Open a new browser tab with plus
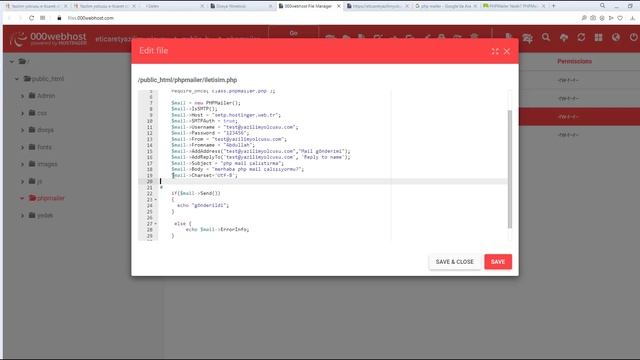Image resolution: width=640 pixels, height=360 pixels. [553, 6]
